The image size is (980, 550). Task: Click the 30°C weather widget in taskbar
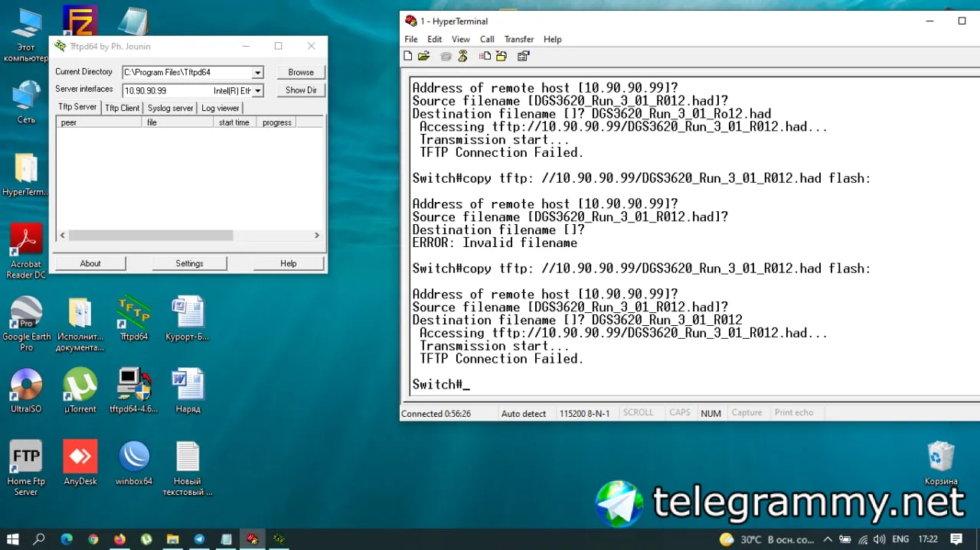766,539
